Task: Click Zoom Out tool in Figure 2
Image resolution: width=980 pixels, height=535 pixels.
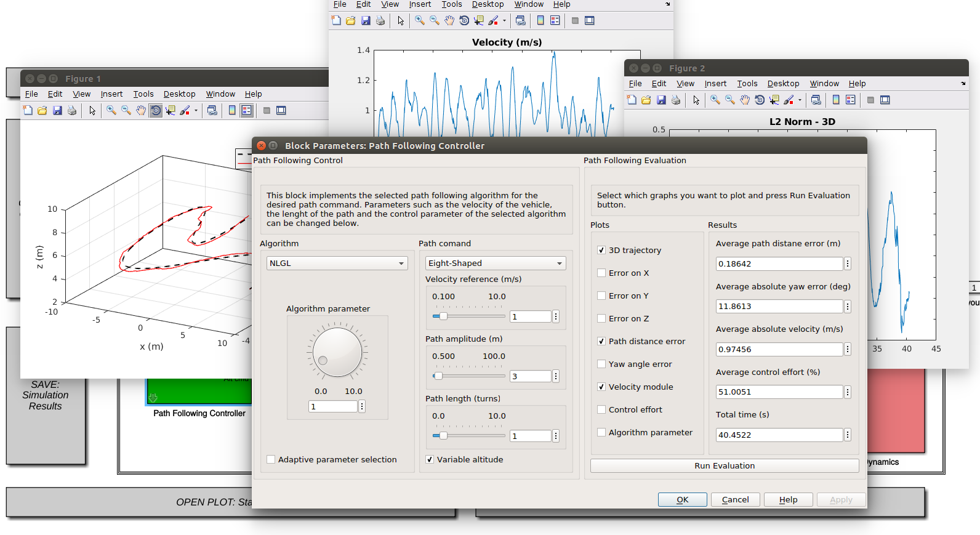Action: (x=730, y=100)
